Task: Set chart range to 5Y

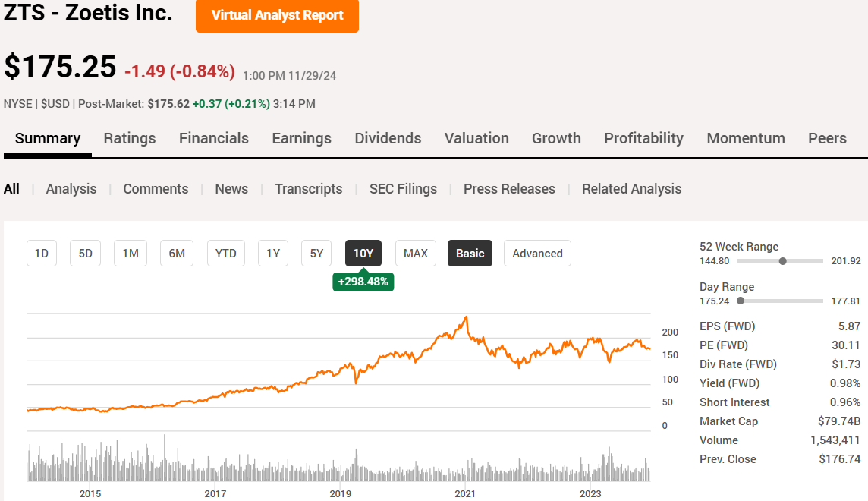Action: 316,254
